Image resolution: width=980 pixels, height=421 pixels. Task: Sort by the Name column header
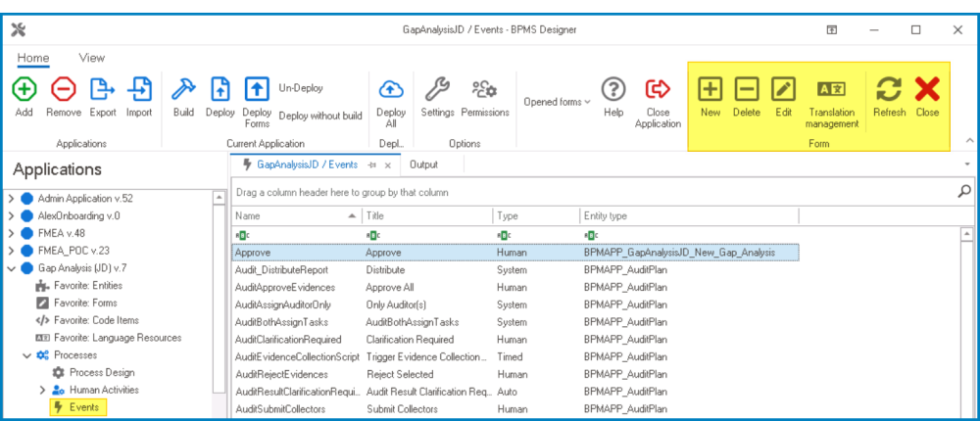click(296, 216)
